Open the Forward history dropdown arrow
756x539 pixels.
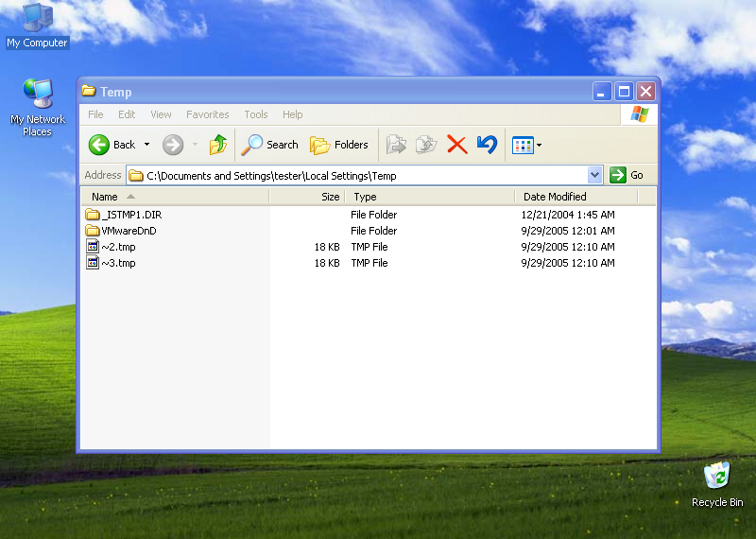pos(196,145)
